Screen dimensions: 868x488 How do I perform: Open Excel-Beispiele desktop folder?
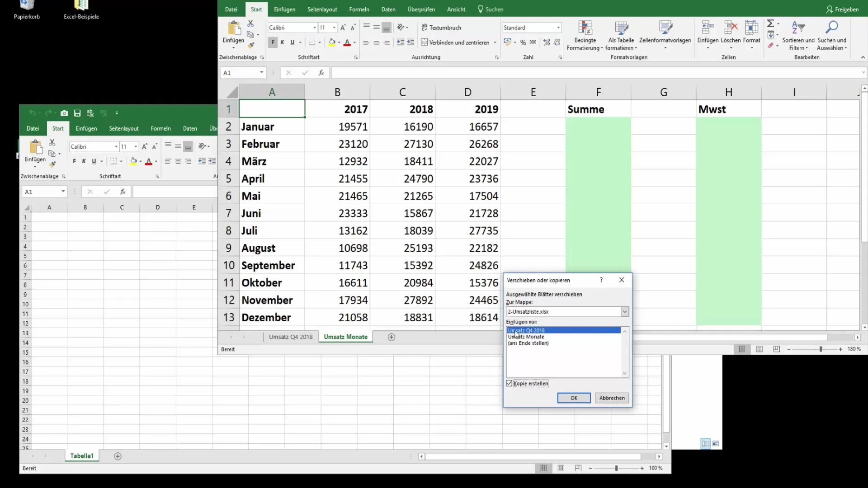tap(81, 10)
